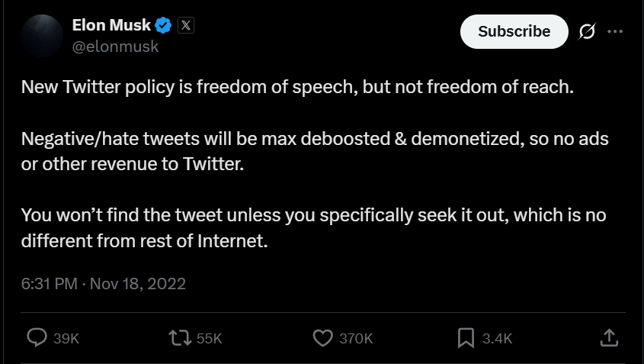Click the 6:31 PM · Nov 18, 2022 timestamp

click(x=104, y=284)
